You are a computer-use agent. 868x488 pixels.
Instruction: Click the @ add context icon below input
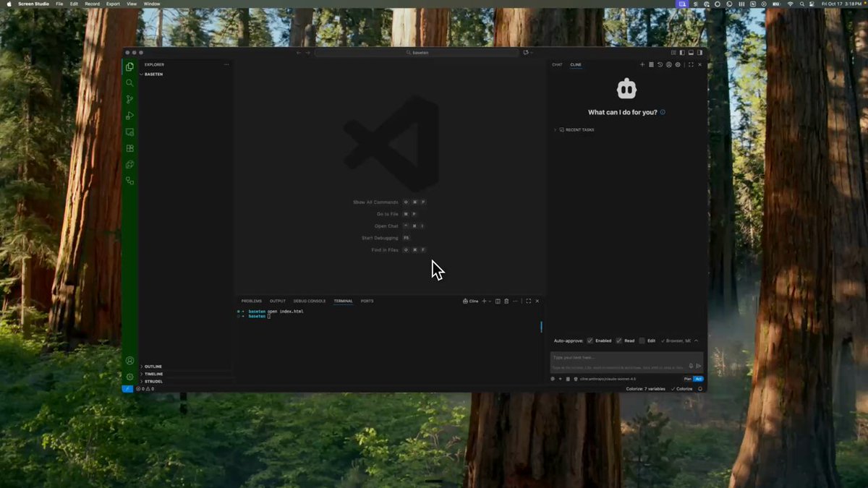click(x=552, y=379)
